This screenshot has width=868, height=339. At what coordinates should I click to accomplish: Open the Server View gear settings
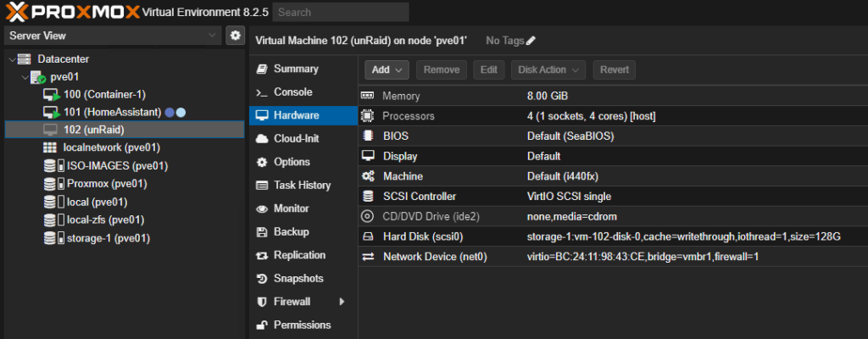(x=236, y=36)
